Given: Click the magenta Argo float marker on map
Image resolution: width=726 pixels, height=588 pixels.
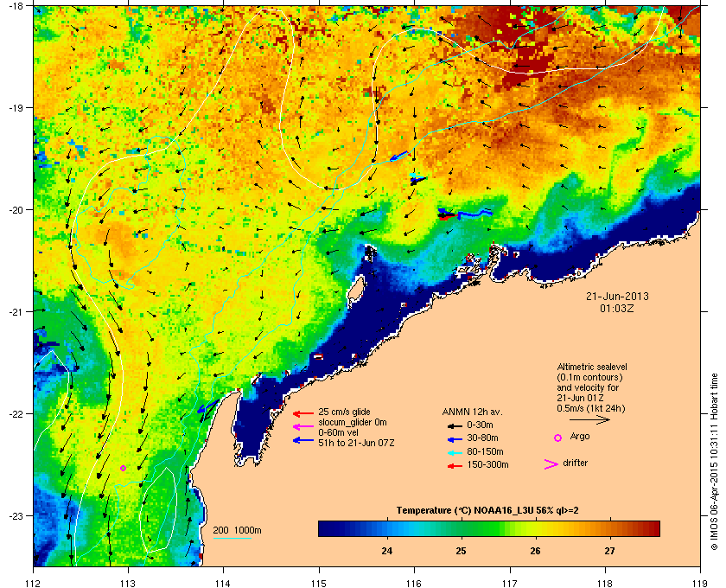Looking at the screenshot, I should click(123, 468).
